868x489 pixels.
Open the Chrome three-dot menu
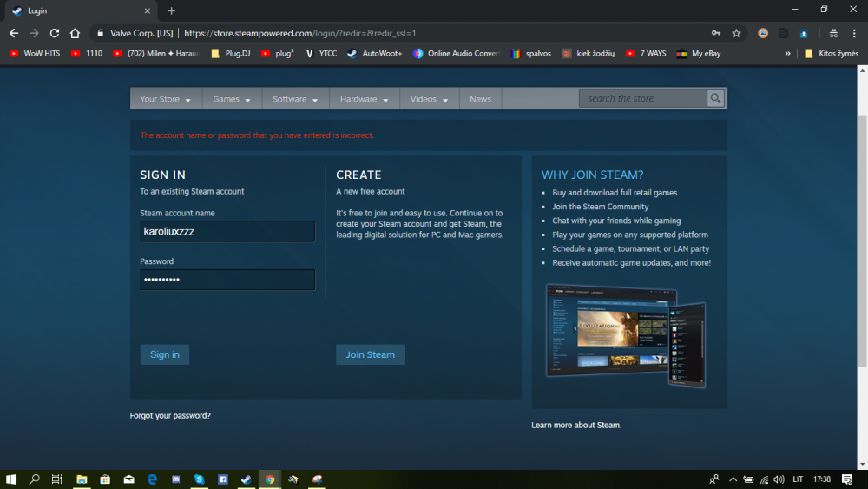tap(854, 33)
